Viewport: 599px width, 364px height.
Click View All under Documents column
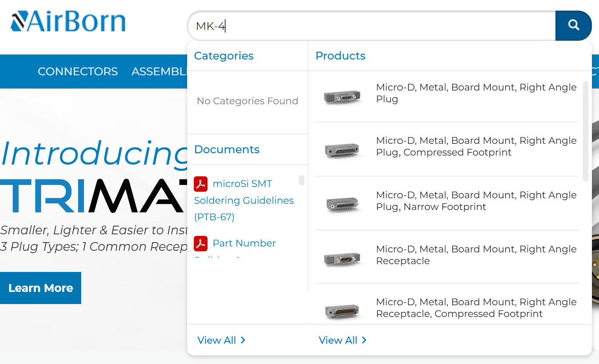click(x=222, y=340)
